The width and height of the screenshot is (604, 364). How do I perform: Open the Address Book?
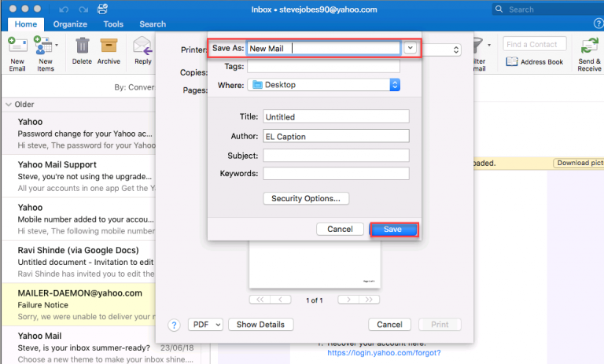point(535,61)
